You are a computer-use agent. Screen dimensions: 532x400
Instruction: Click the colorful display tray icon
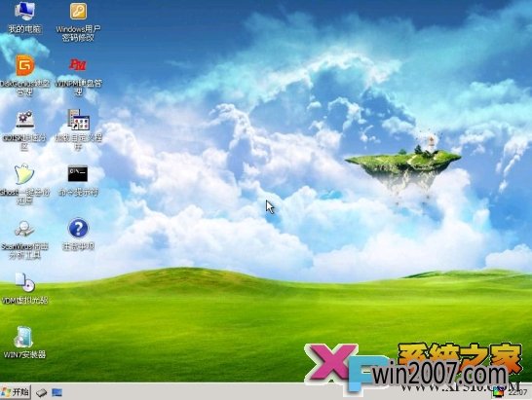pyautogui.click(x=499, y=392)
